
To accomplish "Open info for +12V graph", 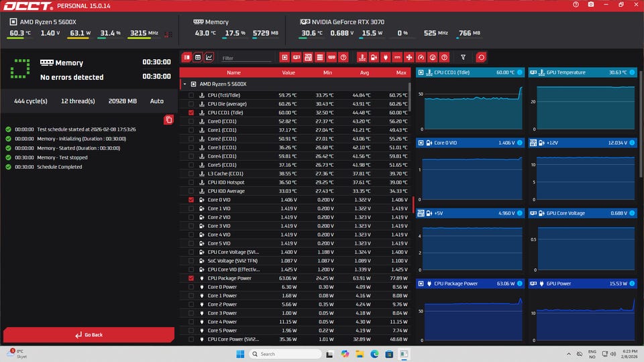I will (x=632, y=143).
